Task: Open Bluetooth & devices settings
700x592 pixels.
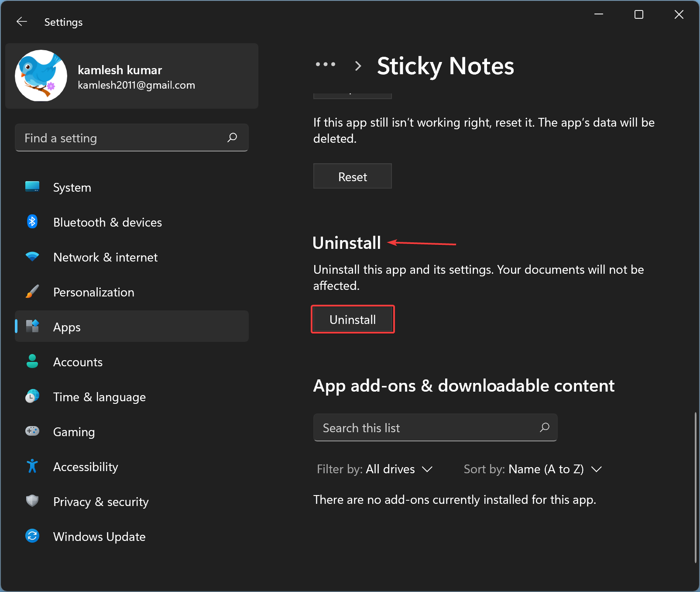Action: point(132,222)
